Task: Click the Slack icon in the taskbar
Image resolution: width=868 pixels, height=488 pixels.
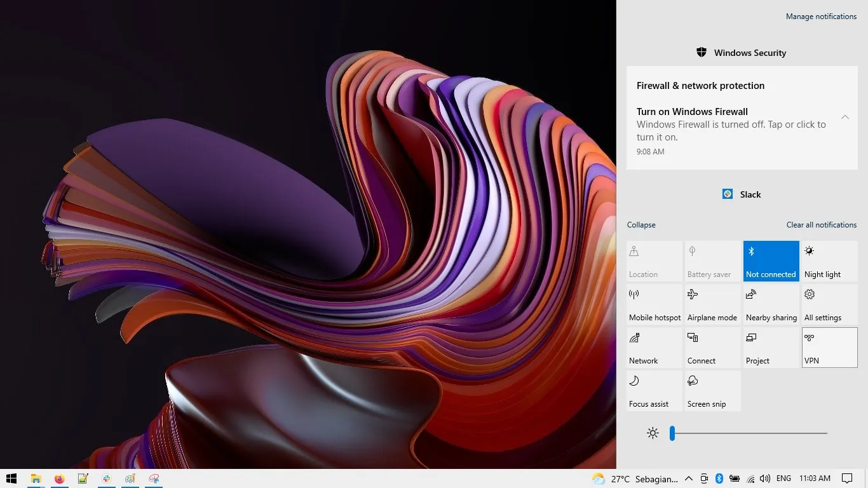Action: [x=107, y=478]
